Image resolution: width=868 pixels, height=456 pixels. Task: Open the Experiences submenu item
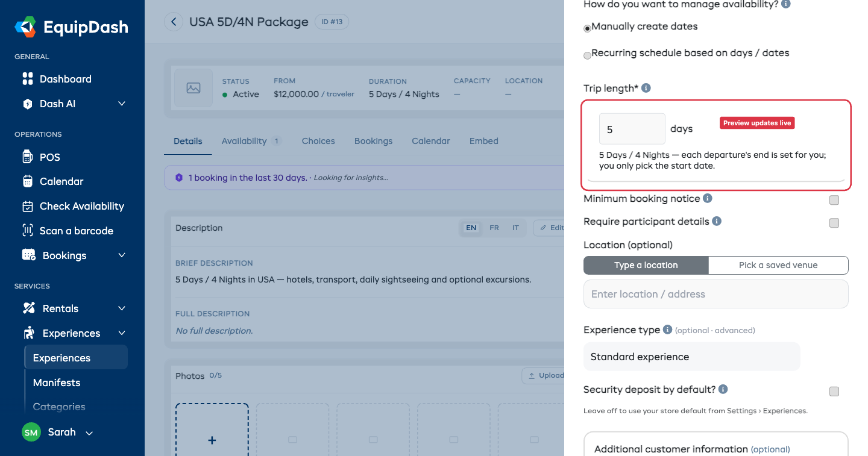(76, 358)
